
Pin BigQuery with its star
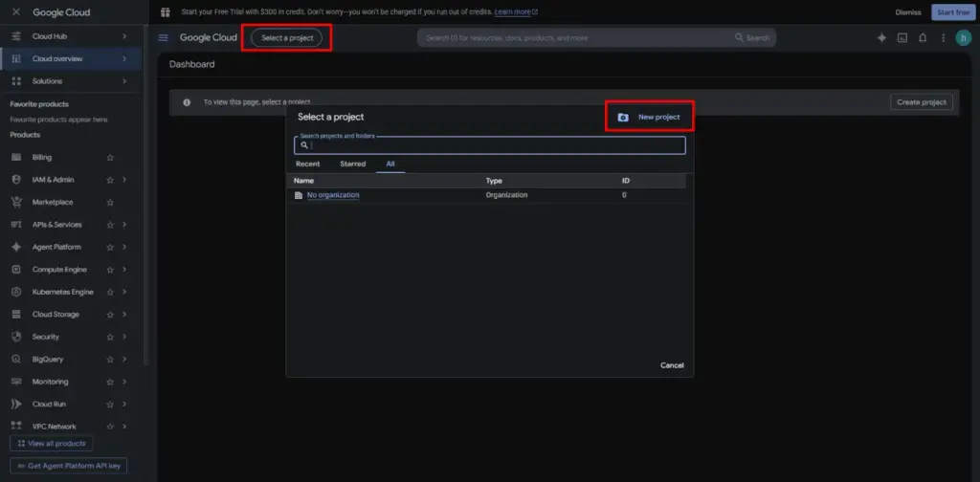[110, 360]
